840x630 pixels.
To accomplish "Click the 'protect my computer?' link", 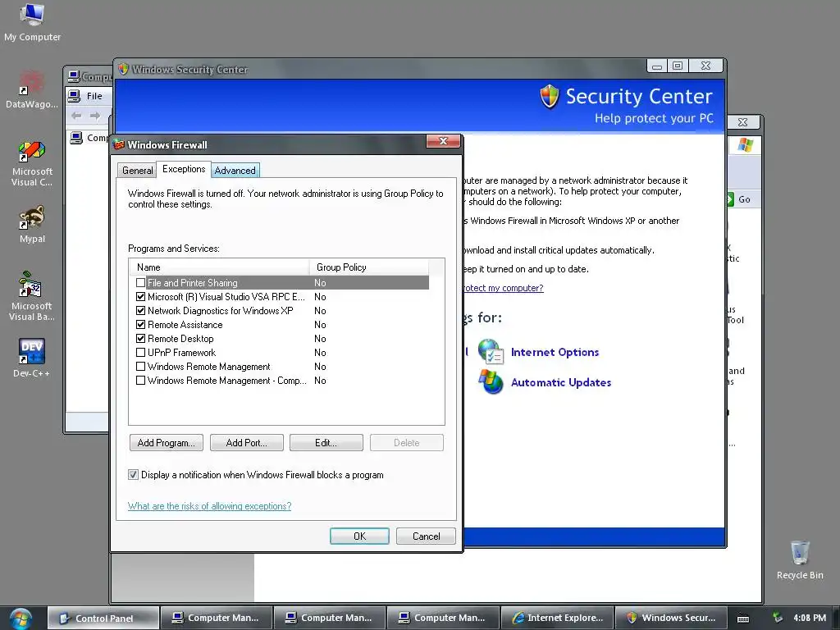I will pyautogui.click(x=504, y=288).
